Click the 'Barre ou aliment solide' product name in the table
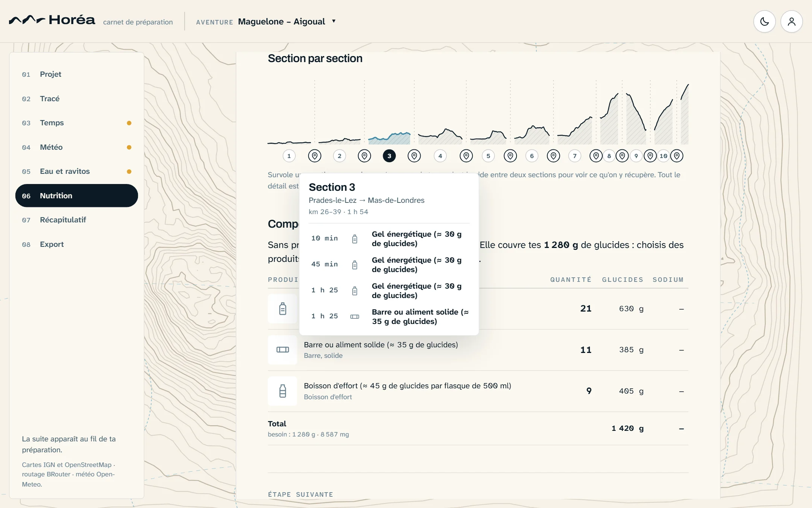The width and height of the screenshot is (812, 508). (x=381, y=345)
